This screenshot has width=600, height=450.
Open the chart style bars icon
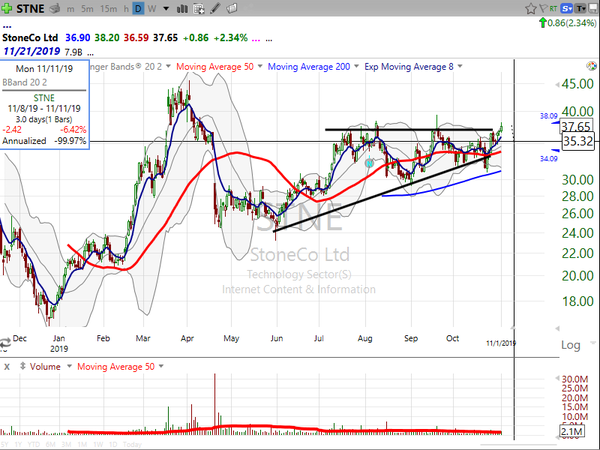coord(182,8)
